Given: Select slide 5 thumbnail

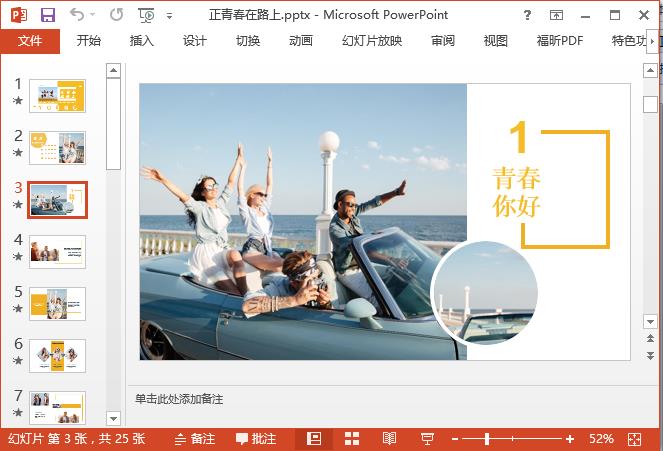Looking at the screenshot, I should click(x=57, y=304).
